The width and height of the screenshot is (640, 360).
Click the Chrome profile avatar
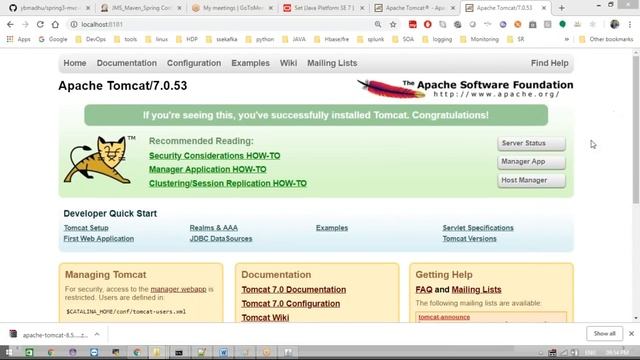coord(615,24)
